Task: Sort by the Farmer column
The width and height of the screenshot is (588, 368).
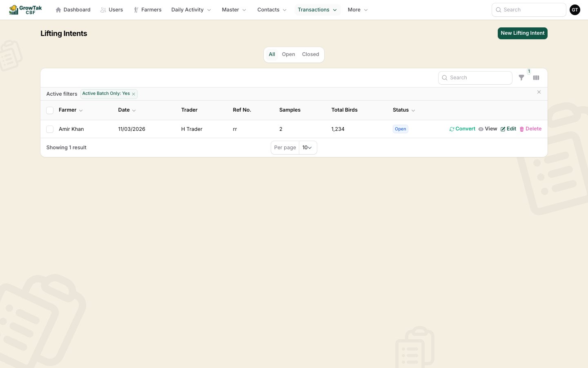Action: (71, 110)
